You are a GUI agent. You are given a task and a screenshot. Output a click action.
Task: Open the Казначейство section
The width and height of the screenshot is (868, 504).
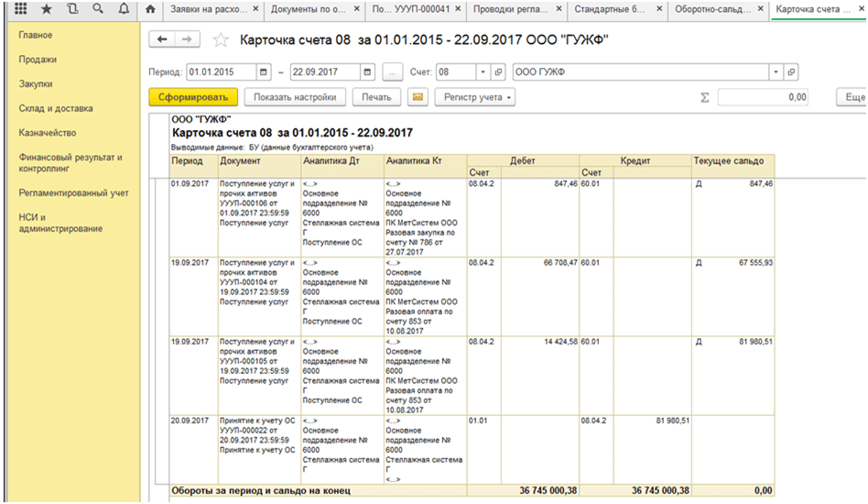click(x=48, y=133)
